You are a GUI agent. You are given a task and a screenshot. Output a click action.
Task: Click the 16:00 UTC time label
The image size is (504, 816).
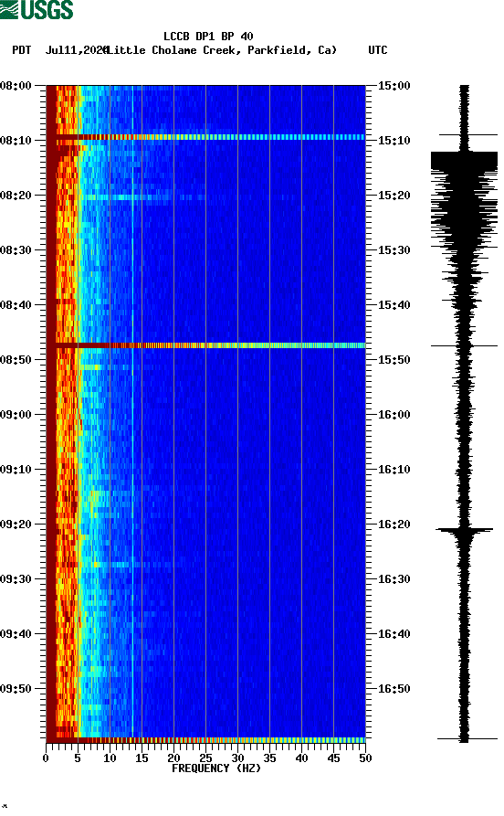click(x=394, y=415)
